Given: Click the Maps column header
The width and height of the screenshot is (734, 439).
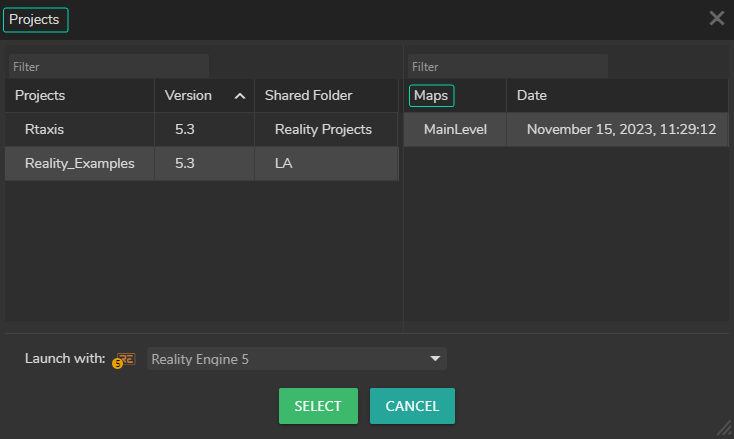Looking at the screenshot, I should point(431,96).
